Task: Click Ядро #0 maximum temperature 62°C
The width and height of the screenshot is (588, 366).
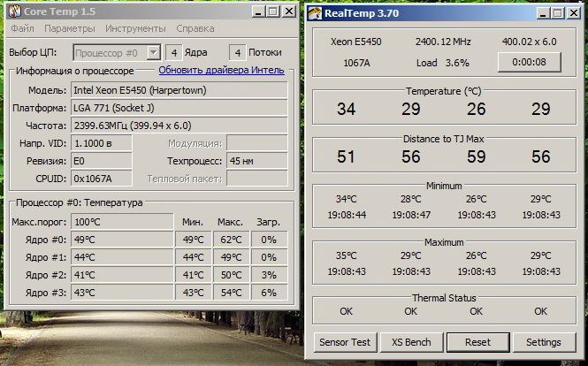Action: click(x=232, y=240)
